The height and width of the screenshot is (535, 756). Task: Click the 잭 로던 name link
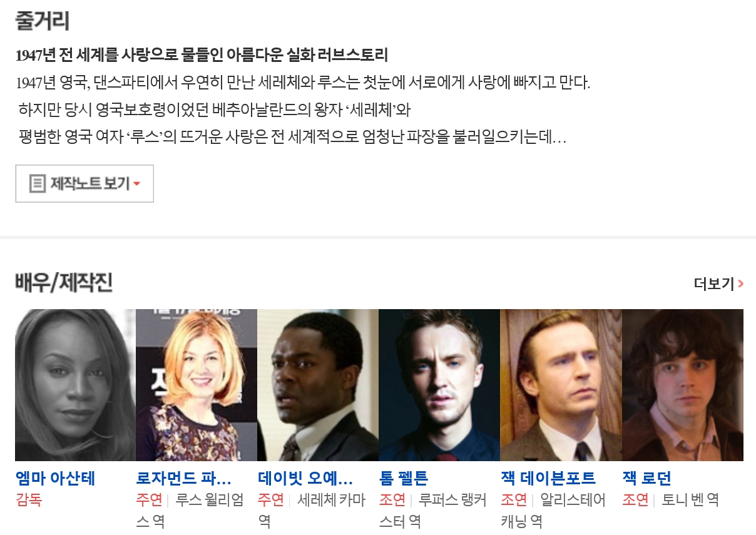pos(646,479)
